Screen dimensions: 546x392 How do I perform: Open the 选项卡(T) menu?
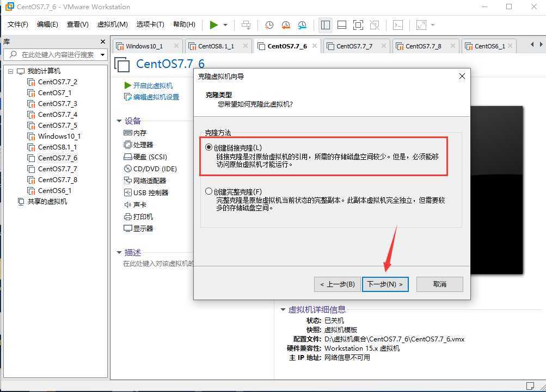pyautogui.click(x=150, y=24)
